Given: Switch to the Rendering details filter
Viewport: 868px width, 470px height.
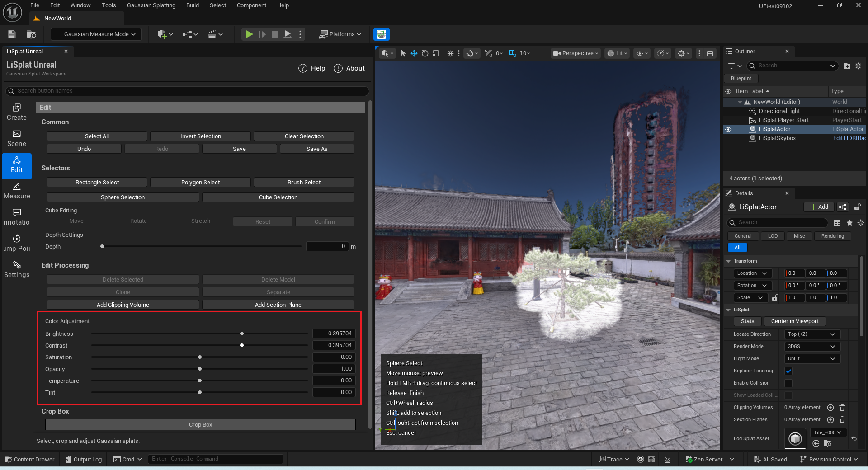Looking at the screenshot, I should tap(832, 236).
